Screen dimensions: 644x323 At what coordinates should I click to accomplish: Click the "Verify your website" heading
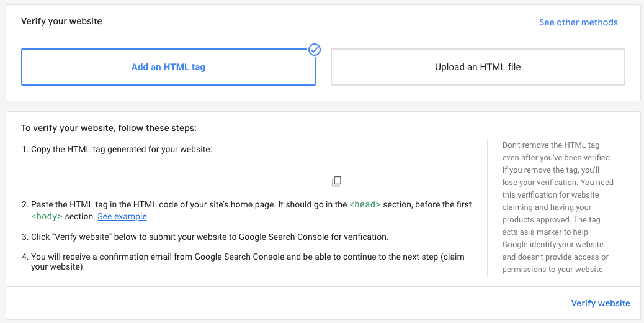pos(61,21)
